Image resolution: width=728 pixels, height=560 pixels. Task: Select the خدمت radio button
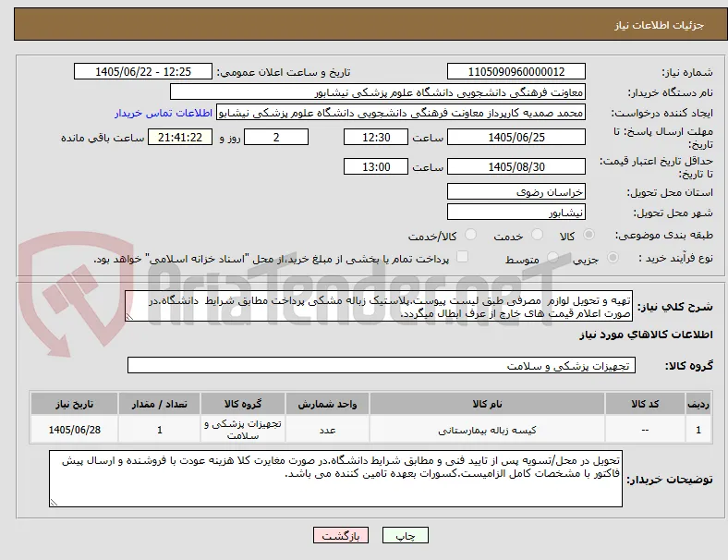point(537,235)
